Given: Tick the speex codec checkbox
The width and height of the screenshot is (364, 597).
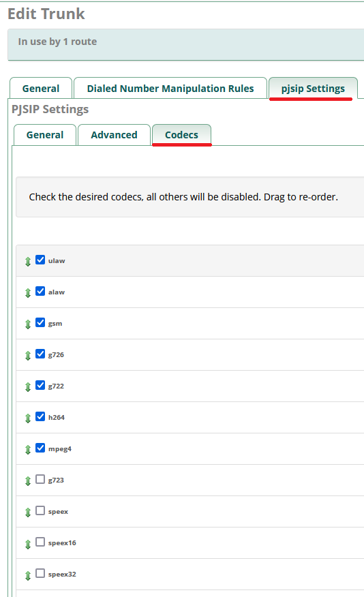Looking at the screenshot, I should (x=40, y=510).
